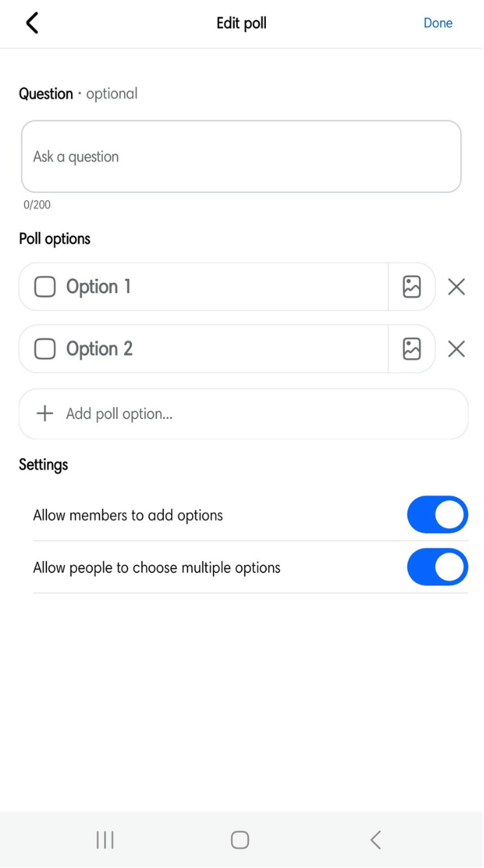
Task: Add an image to Option 1
Action: (412, 287)
